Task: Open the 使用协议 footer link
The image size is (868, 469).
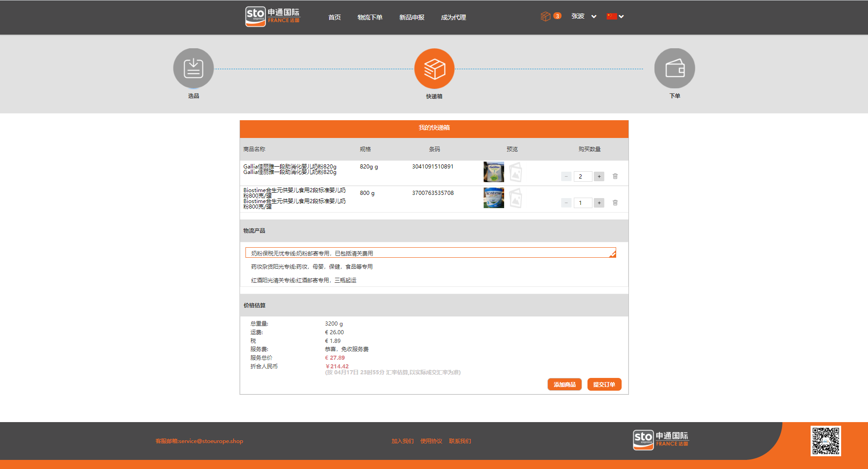Action: click(x=431, y=441)
